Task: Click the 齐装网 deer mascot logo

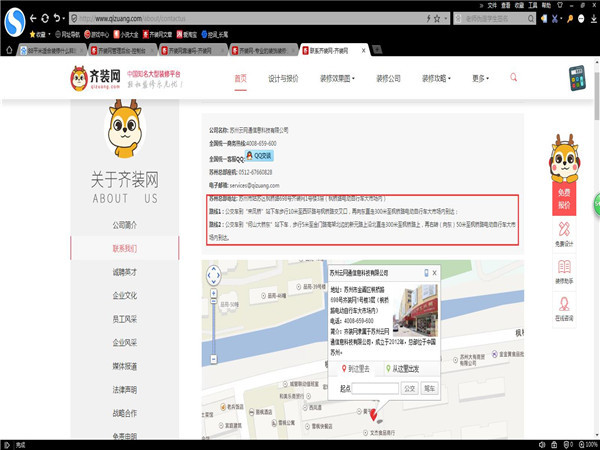Action: (x=79, y=78)
